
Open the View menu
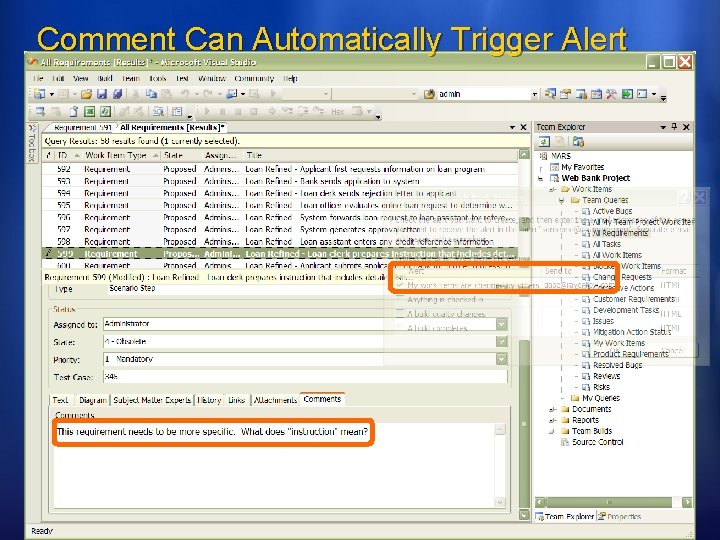(80, 79)
